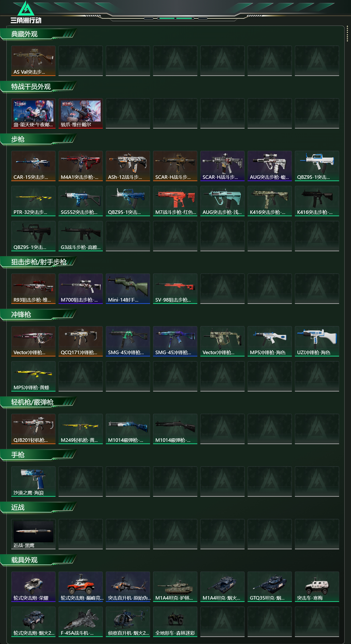Click the green progress indicator at top
Image resolution: width=351 pixels, height=644 pixels.
coord(176,18)
